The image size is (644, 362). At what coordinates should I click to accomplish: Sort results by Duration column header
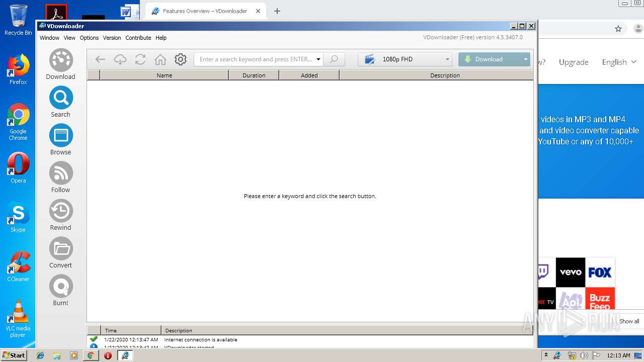(254, 75)
